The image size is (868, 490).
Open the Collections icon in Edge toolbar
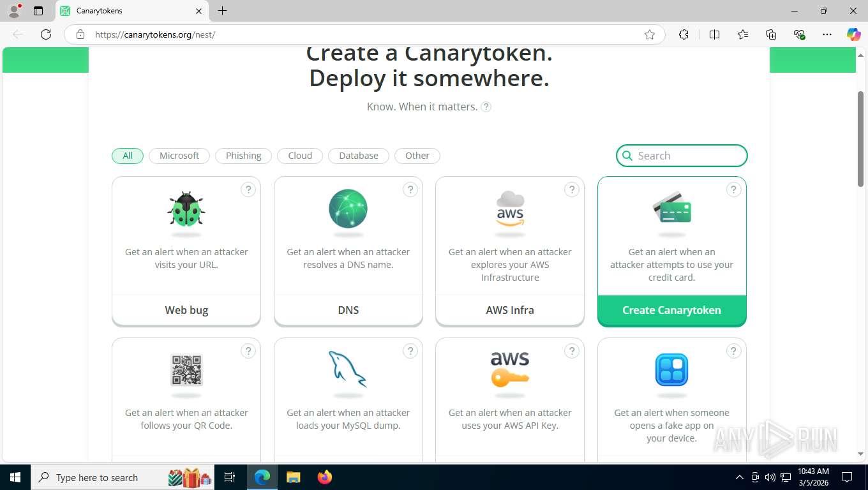pos(771,34)
